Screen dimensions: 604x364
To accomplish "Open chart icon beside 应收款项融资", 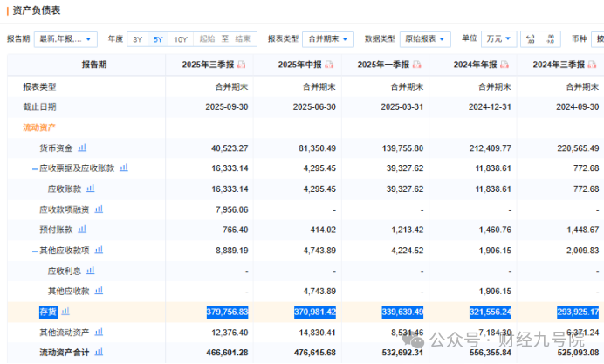I will (x=99, y=209).
